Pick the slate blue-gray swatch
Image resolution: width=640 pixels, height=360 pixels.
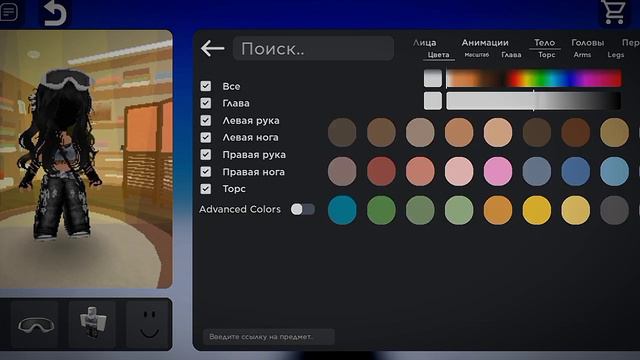coord(536,171)
